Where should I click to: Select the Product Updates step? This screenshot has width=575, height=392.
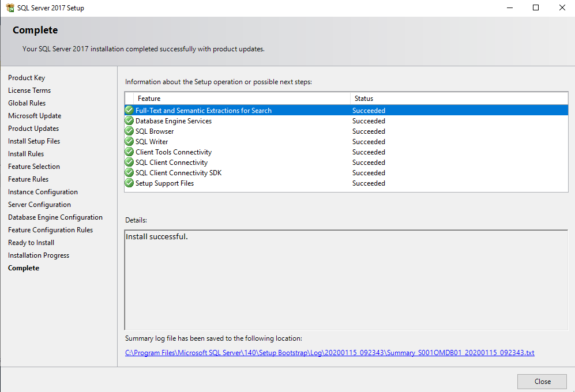pyautogui.click(x=33, y=129)
